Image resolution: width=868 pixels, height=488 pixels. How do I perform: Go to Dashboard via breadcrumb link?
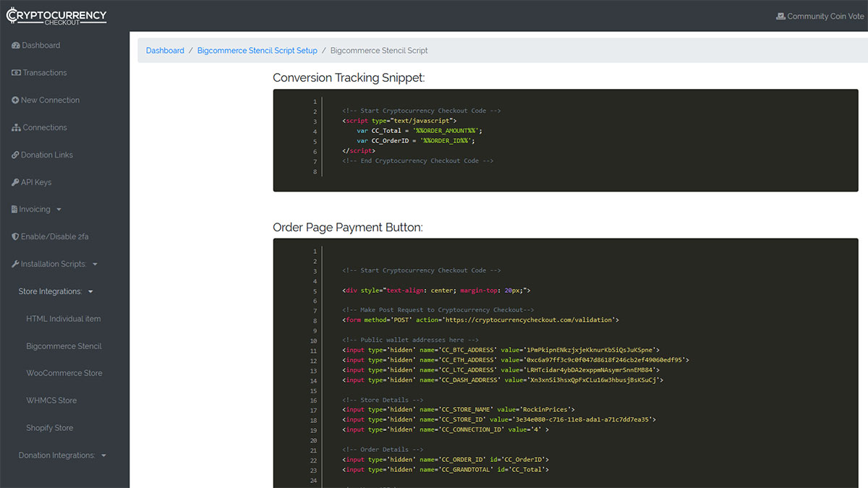pyautogui.click(x=165, y=51)
